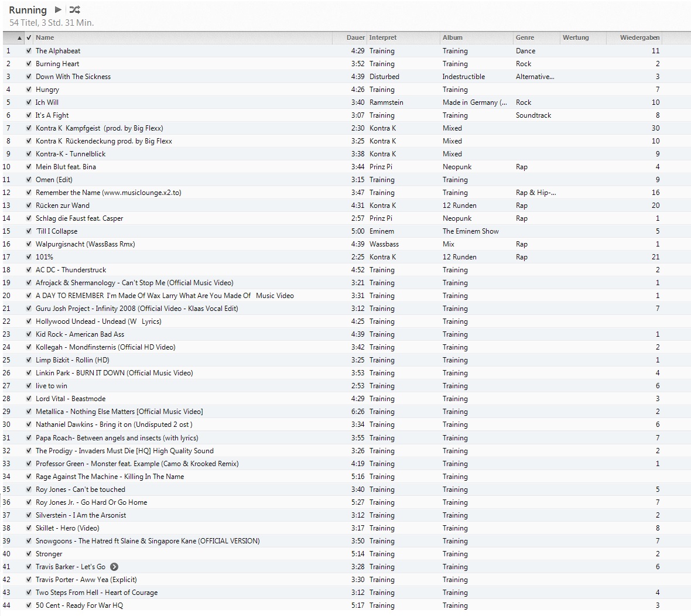Sort tracks by Genre column
The image size is (691, 616).
tap(536, 38)
